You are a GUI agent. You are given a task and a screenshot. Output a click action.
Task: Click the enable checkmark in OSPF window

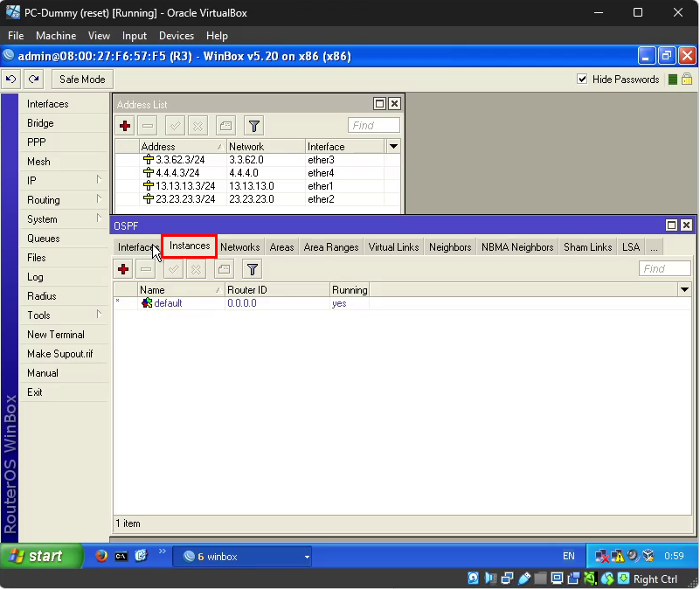(x=173, y=269)
